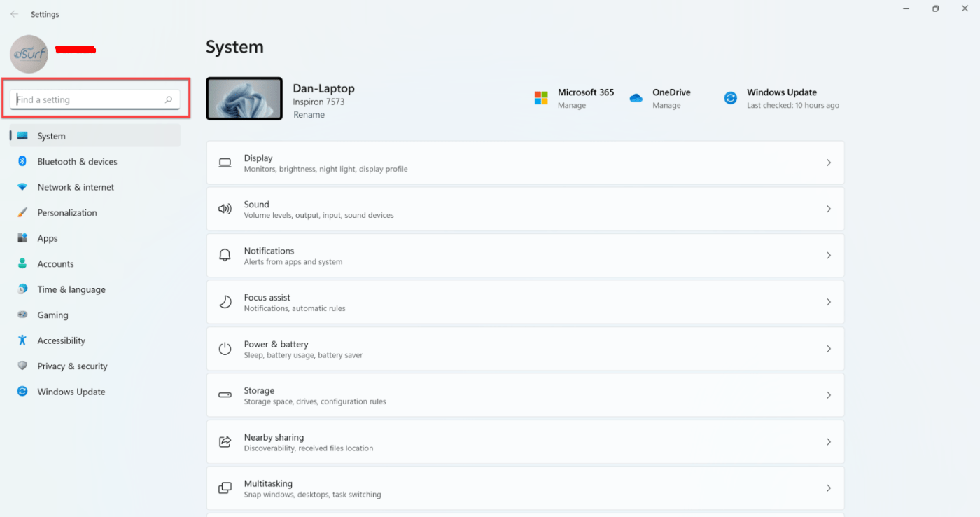Open Accessibility settings label

(x=62, y=340)
